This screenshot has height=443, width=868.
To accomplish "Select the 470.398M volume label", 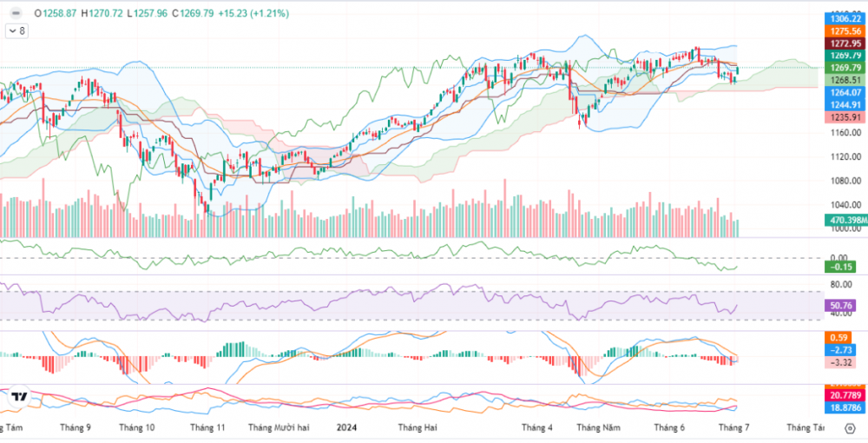I will tap(845, 221).
